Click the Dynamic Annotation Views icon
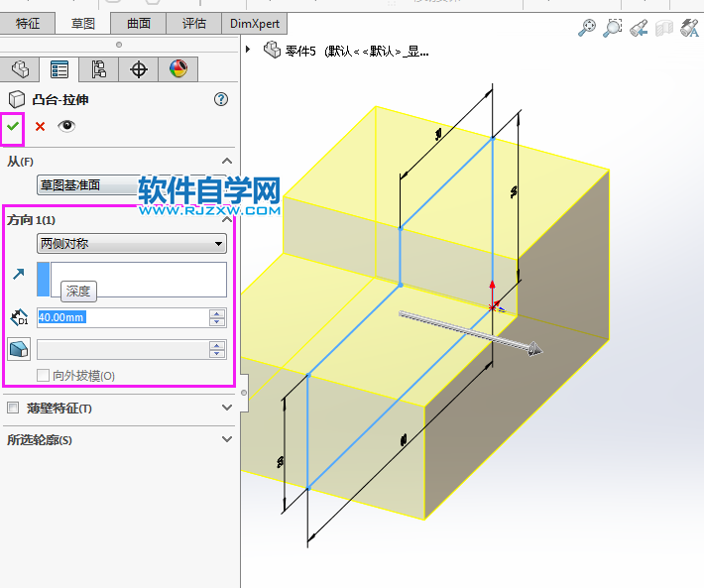 click(x=689, y=28)
